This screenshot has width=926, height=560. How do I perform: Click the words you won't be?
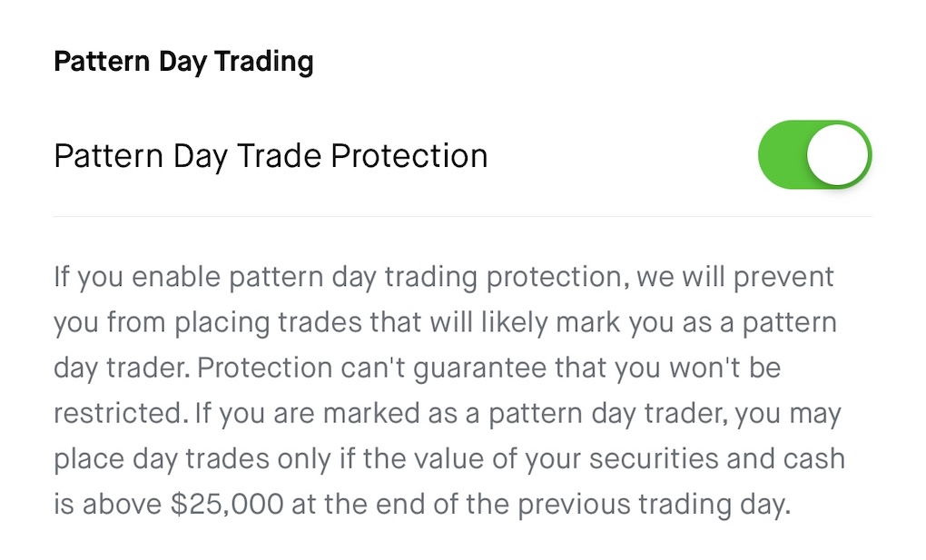pyautogui.click(x=697, y=368)
